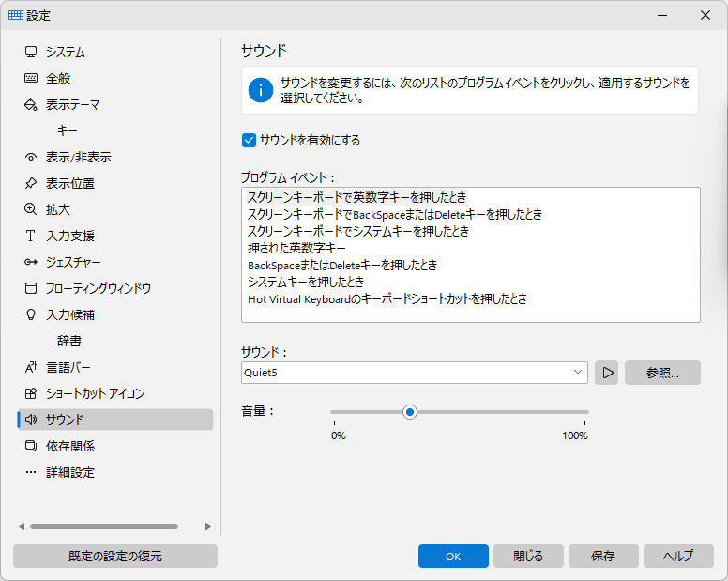Screen dimensions: 728x581
Task: Click the ジェスチャー gesture icon
Action: tap(31, 262)
